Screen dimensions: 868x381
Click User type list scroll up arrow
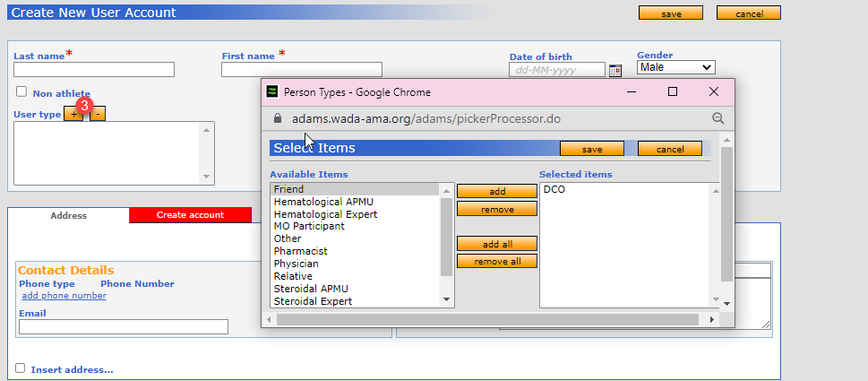(x=207, y=130)
